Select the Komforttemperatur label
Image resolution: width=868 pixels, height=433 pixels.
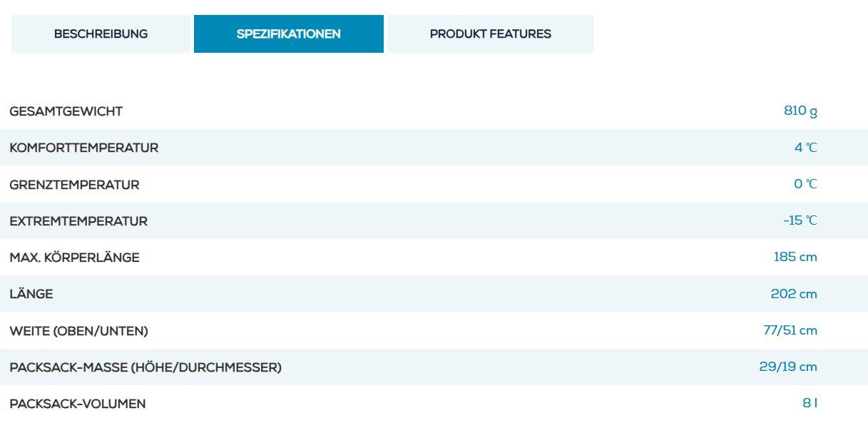[x=84, y=148]
